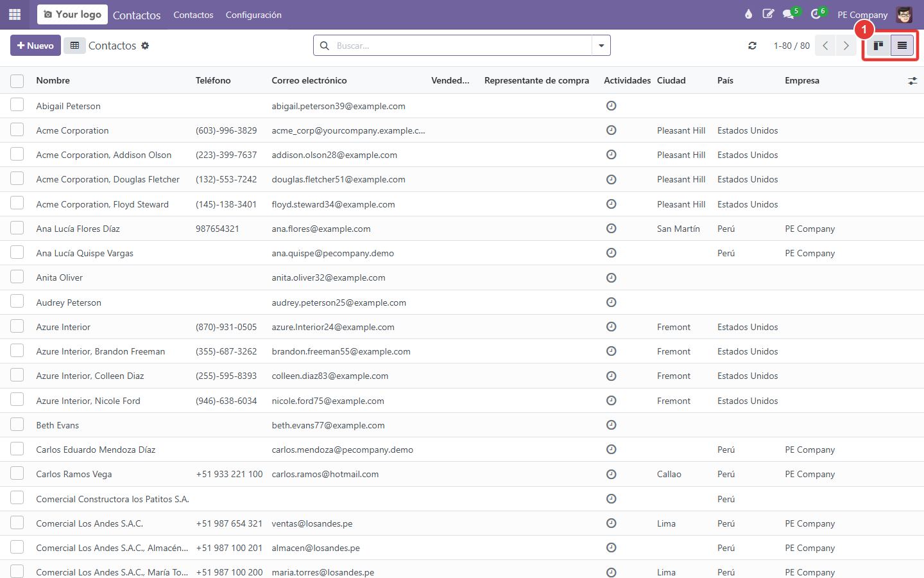Sort by Representante de compra header
Viewport: 924px width, 578px height.
tap(536, 81)
